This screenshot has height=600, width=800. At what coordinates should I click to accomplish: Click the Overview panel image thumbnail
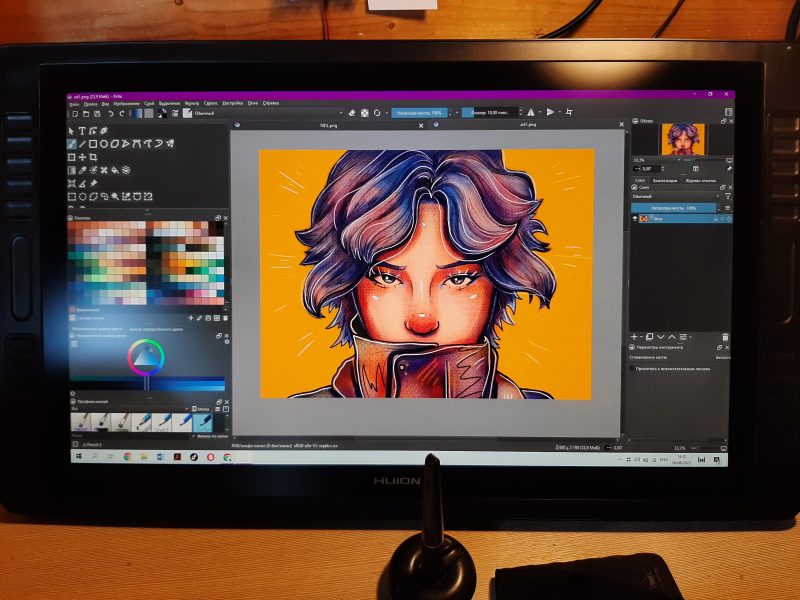click(x=683, y=139)
